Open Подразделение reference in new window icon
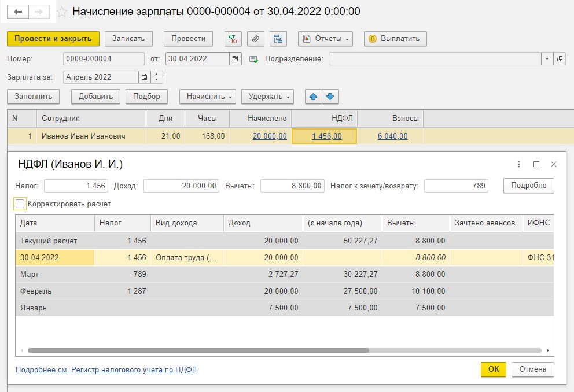Viewport: 574px width, 392px height. [560, 59]
